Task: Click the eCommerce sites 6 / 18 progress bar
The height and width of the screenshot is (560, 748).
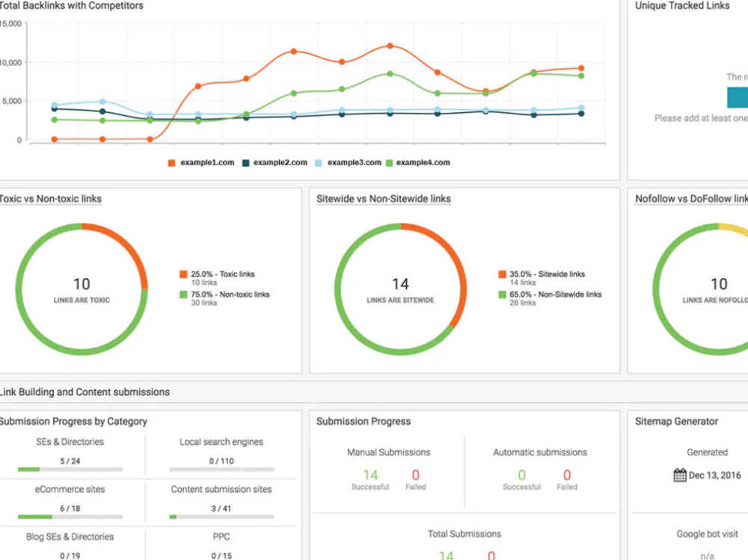Action: [x=70, y=517]
